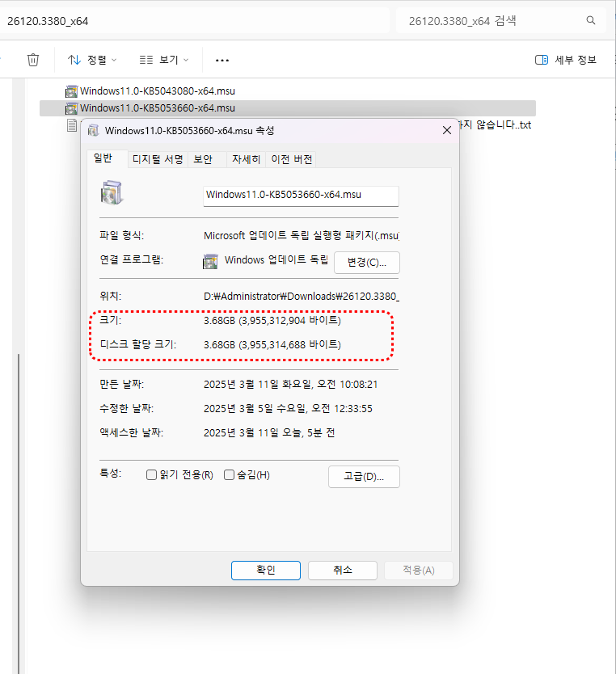Screen dimensions: 616x674
Task: Click the properties dialog title bar icon
Action: pyautogui.click(x=93, y=131)
